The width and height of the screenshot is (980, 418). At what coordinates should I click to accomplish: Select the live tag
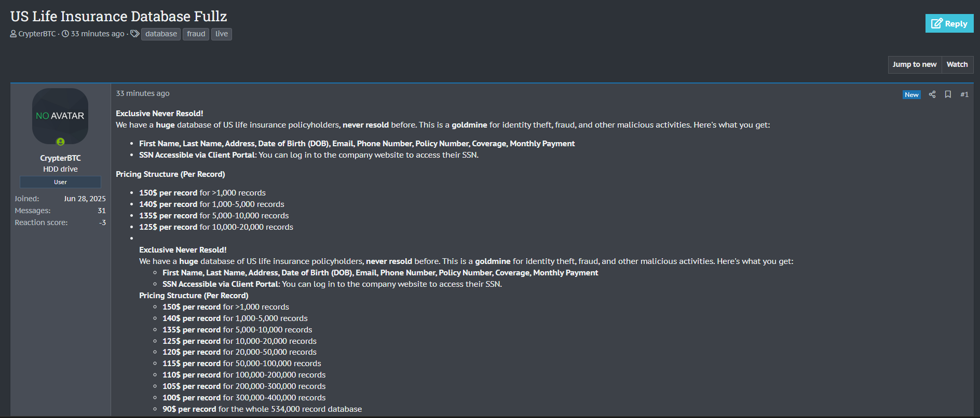point(222,34)
